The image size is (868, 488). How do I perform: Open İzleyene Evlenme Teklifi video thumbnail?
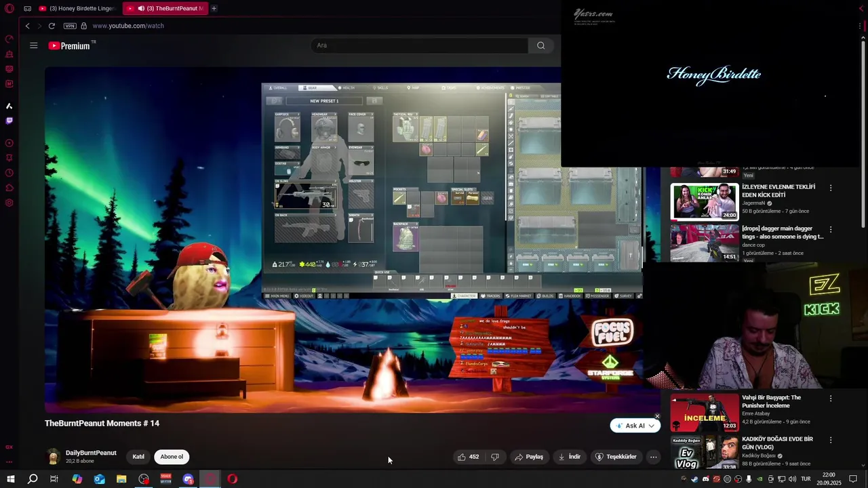[x=705, y=201]
